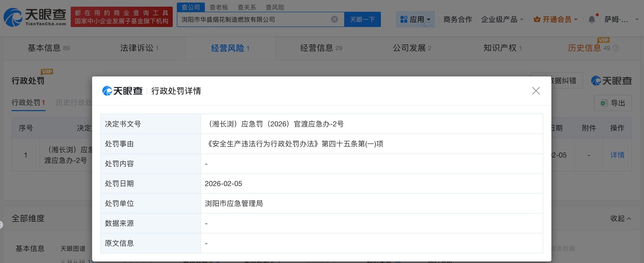The height and width of the screenshot is (263, 644).
Task: Click the Excel icon on the export button
Action: point(604,103)
